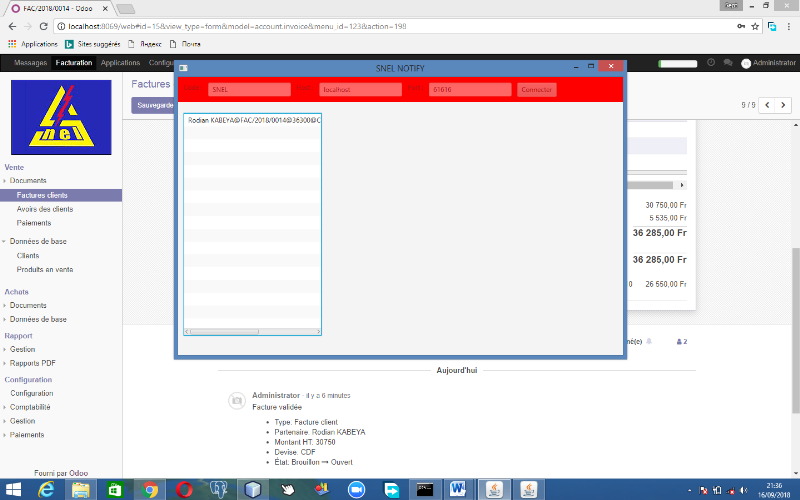
Task: Open pgAdmin elephant icon in taskbar
Action: point(218,490)
